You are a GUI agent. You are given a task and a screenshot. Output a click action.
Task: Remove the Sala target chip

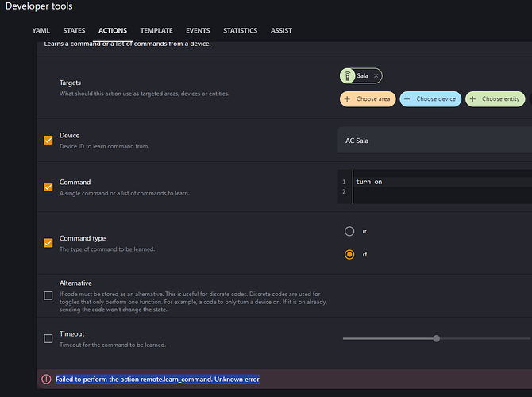click(376, 76)
